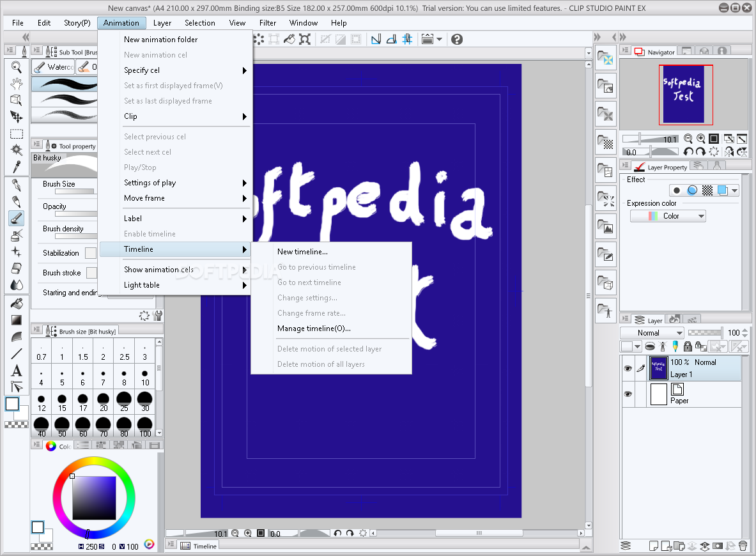The height and width of the screenshot is (556, 756).
Task: Toggle visibility of Paper layer
Action: (628, 394)
